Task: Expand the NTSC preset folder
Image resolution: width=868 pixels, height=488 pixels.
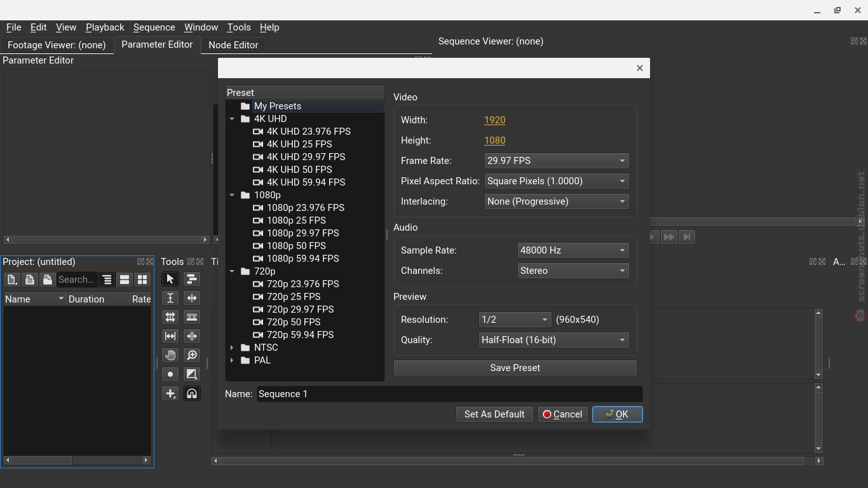Action: (x=232, y=348)
